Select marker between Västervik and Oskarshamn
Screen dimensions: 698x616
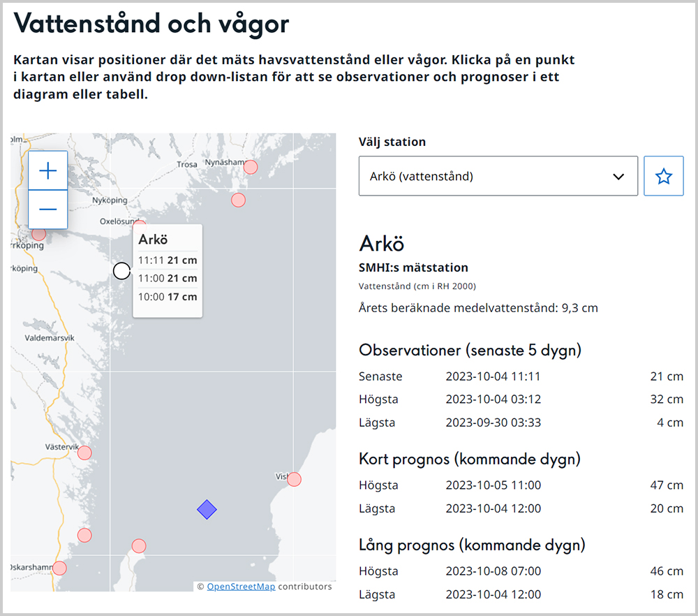(84, 535)
